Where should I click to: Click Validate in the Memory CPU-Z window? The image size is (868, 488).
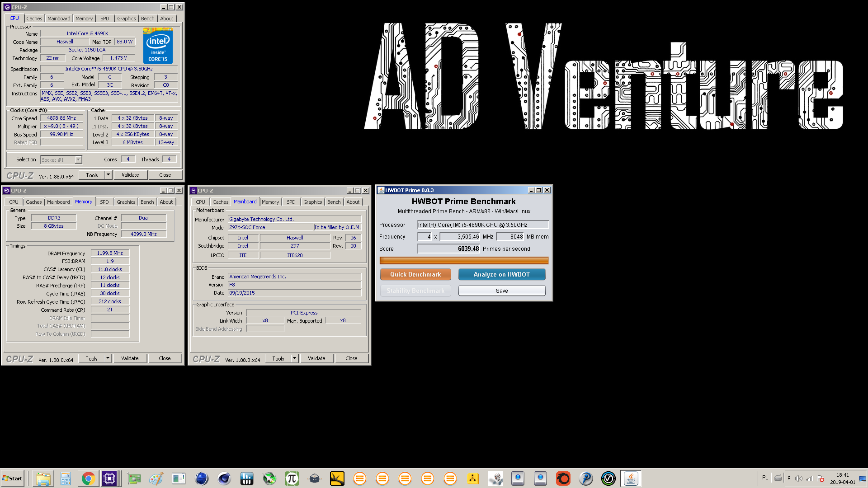[x=130, y=358]
